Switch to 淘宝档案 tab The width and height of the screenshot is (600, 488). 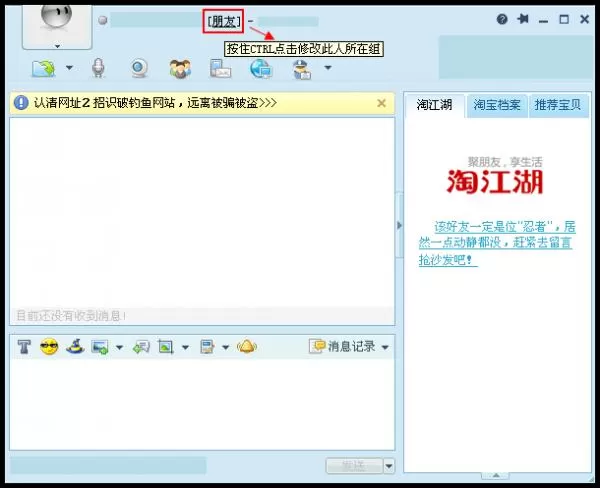[x=497, y=105]
